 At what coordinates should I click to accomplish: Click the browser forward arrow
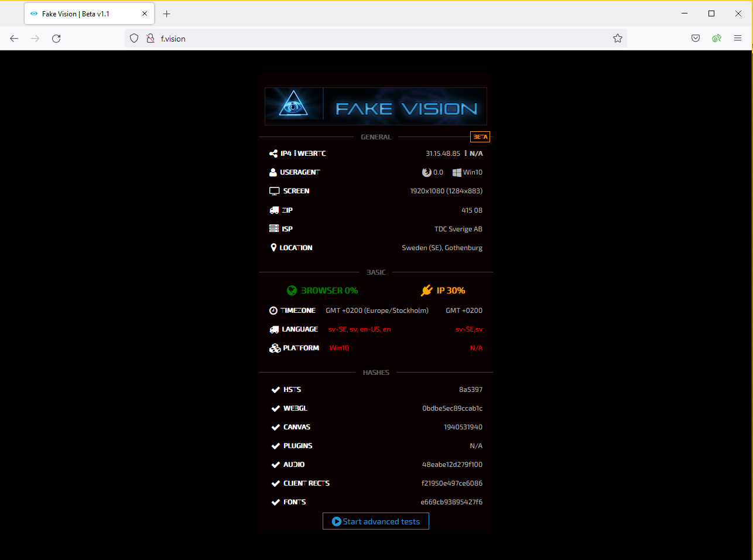tap(35, 39)
